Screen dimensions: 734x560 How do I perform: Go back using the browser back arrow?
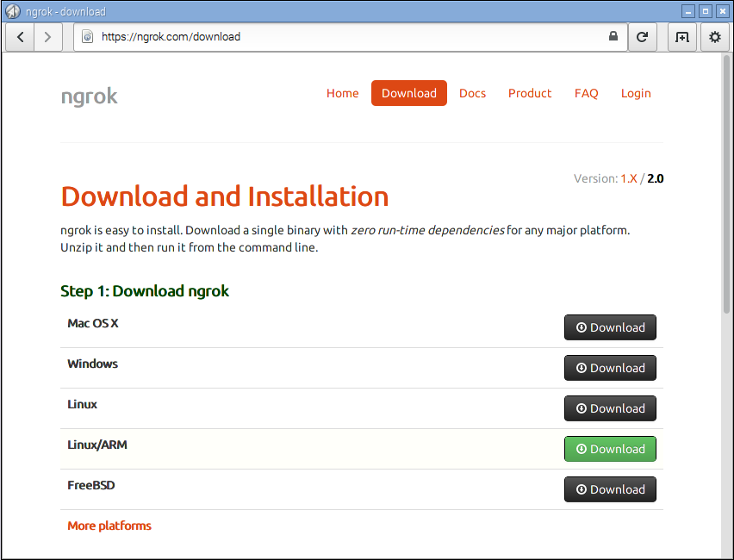20,36
